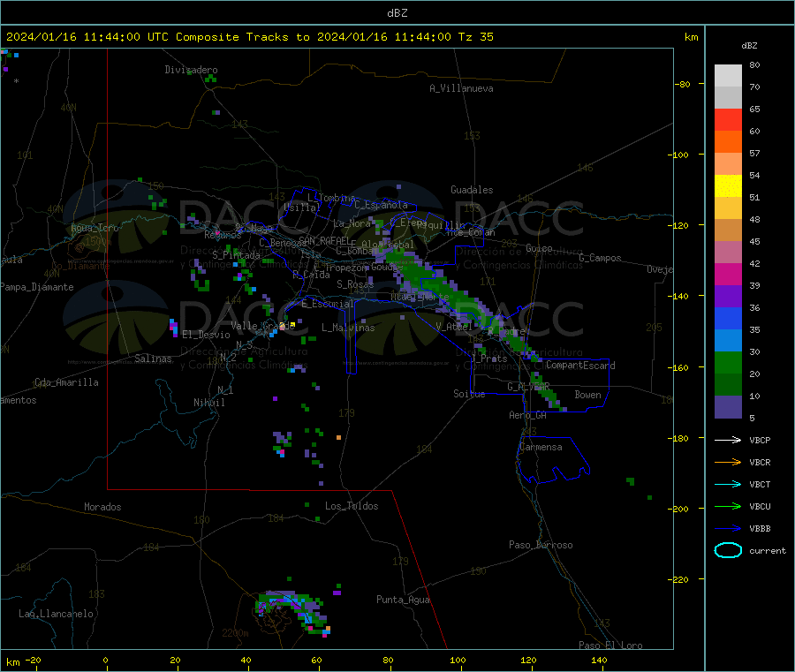Click the Divisadero map label
The width and height of the screenshot is (795, 672).
191,70
